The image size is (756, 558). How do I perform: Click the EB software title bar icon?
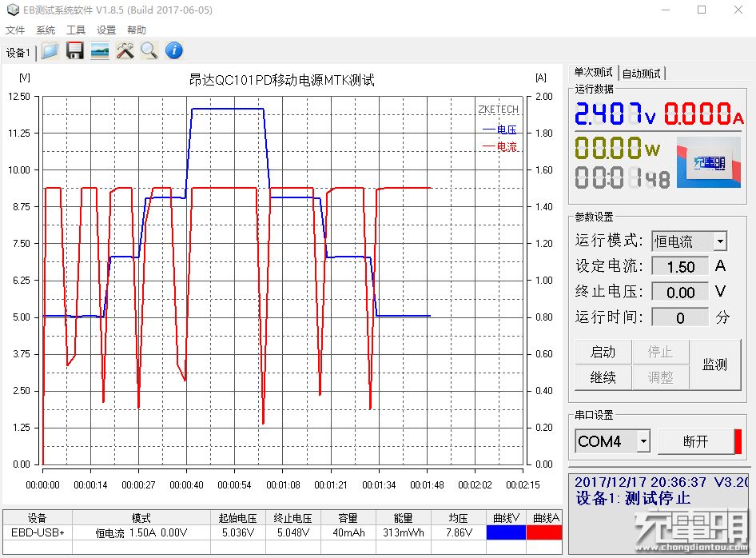tap(13, 10)
